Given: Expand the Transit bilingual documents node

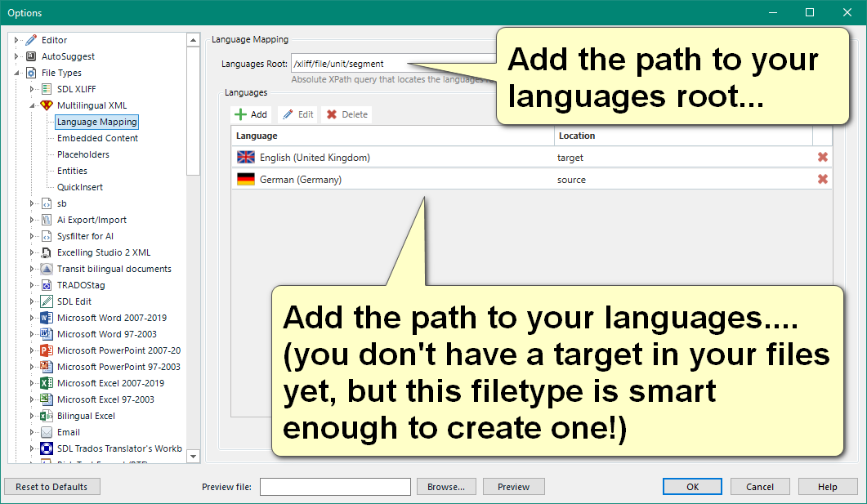Looking at the screenshot, I should coord(32,269).
